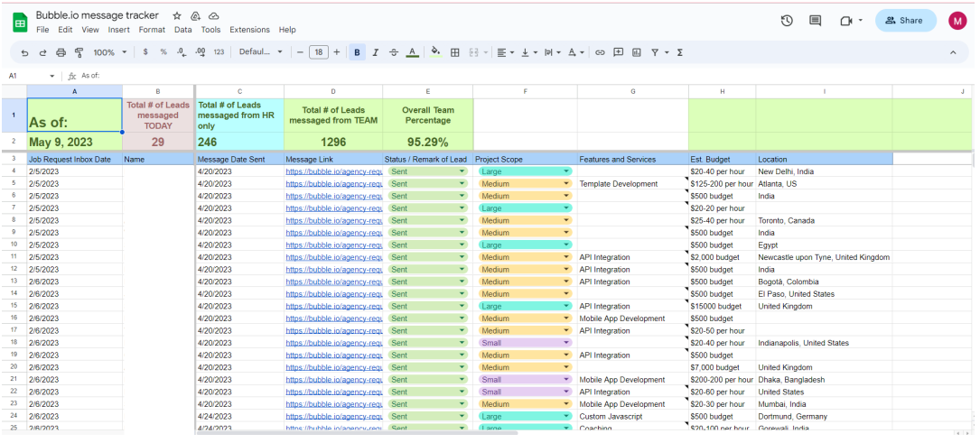The image size is (980, 443).
Task: Open version history clock icon
Action: (787, 21)
